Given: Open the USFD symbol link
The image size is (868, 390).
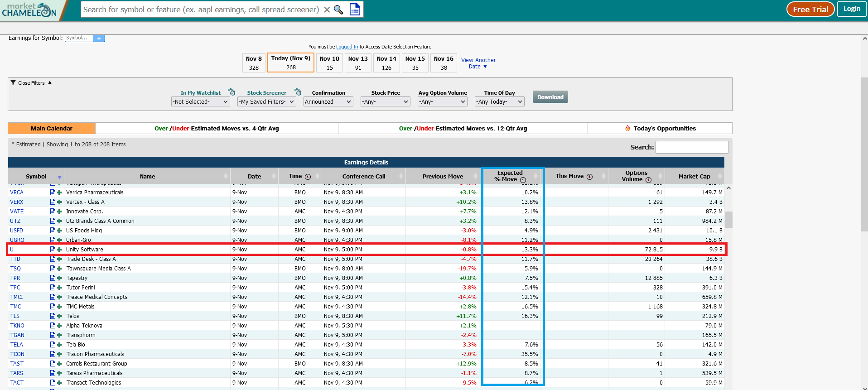Looking at the screenshot, I should click(x=16, y=231).
